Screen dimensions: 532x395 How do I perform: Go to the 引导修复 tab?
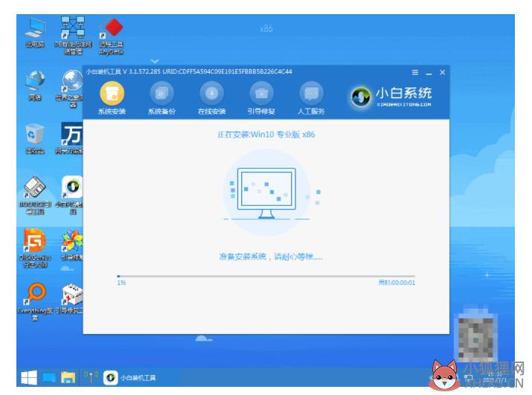[261, 98]
